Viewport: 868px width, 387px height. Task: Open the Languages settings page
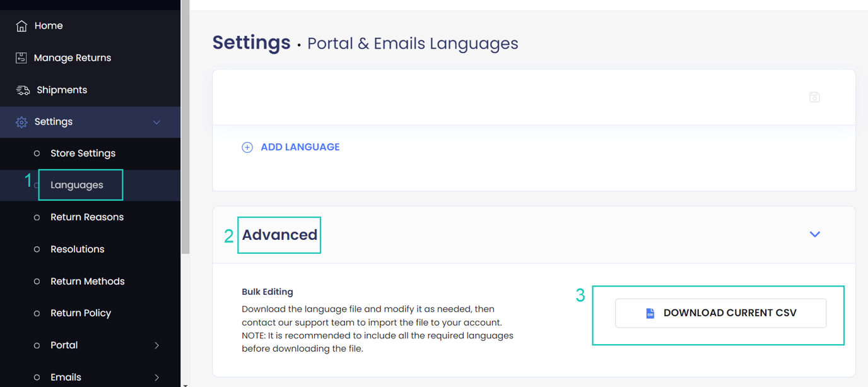tap(77, 185)
